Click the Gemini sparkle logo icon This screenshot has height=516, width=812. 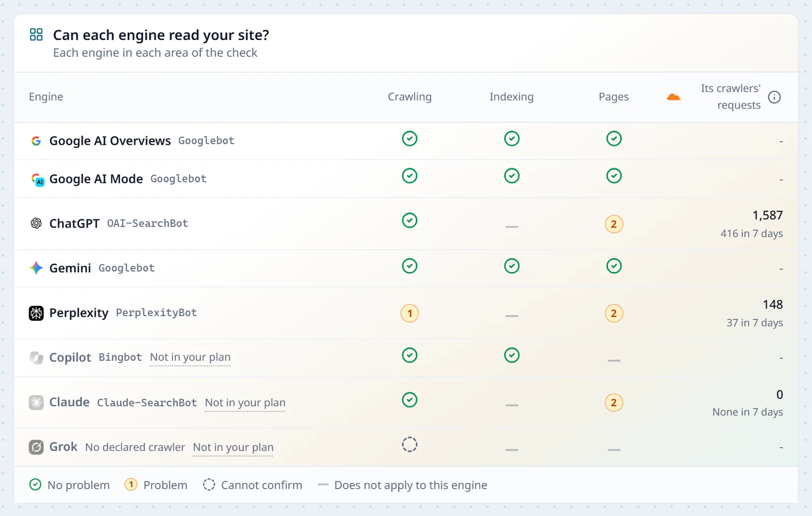(36, 268)
